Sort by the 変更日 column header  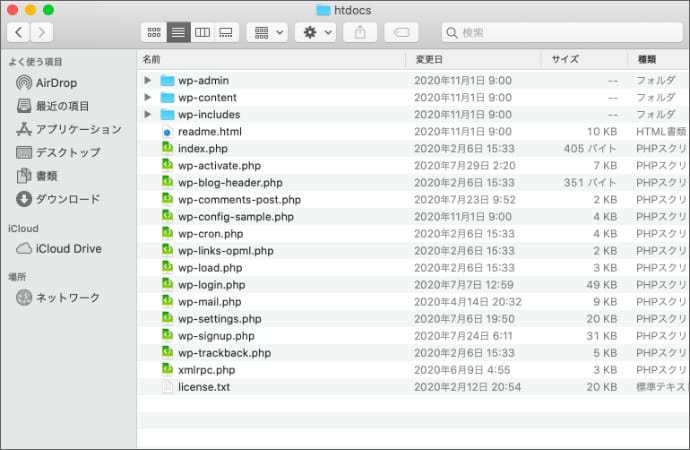[x=475, y=59]
